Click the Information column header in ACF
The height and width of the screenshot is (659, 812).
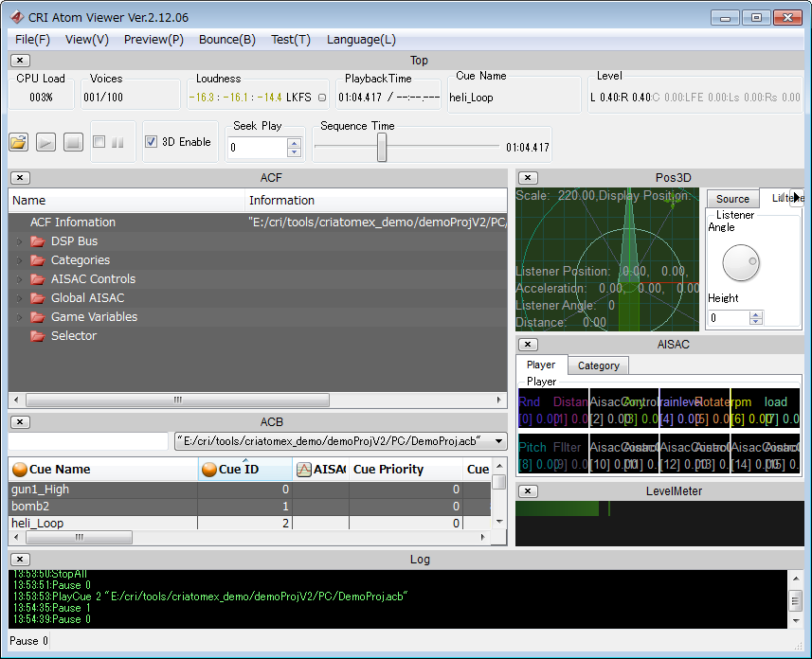pos(376,201)
